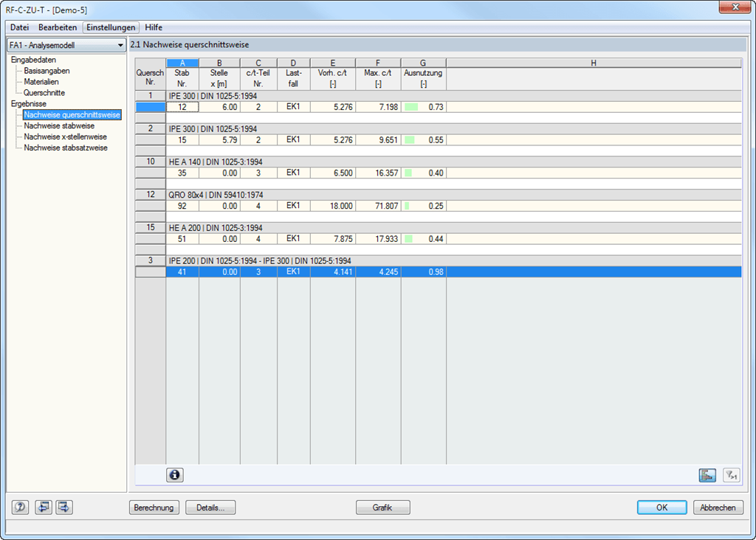Select Nachweise x-stellenweise tree item
756x540 pixels.
point(66,136)
